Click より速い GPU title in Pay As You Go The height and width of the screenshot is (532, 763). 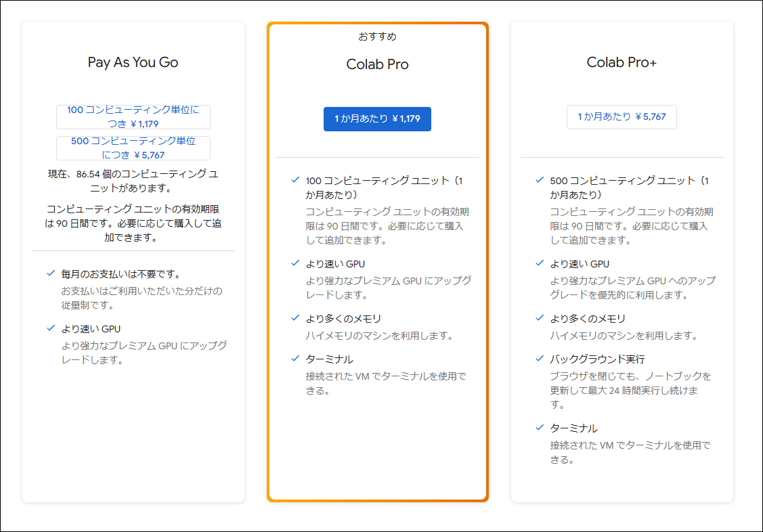(x=91, y=329)
